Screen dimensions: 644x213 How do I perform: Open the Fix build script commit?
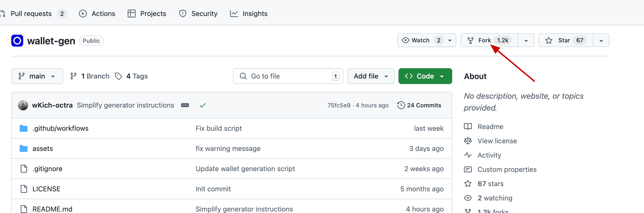click(x=219, y=128)
